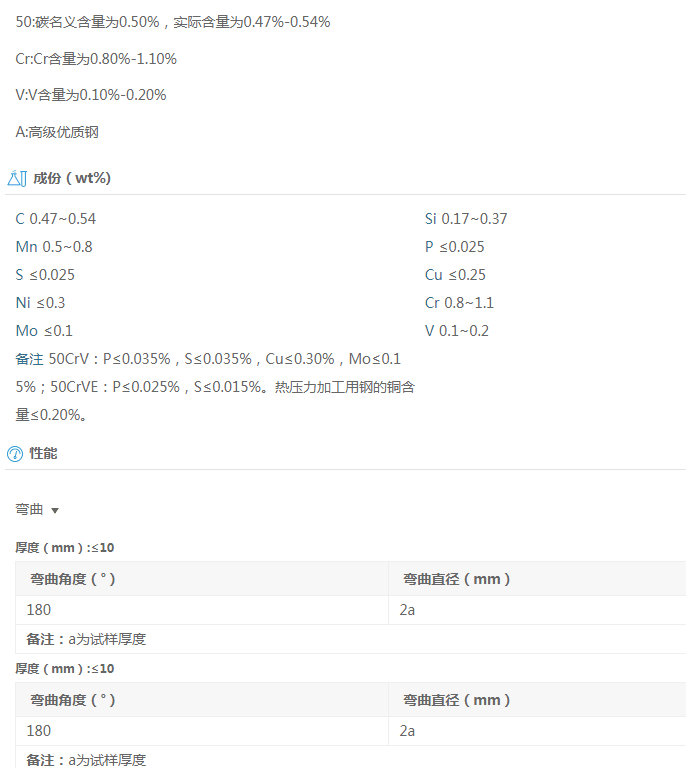Click the Cr含量为0.80%-1.10% description line
686x768 pixels.
[x=96, y=59]
